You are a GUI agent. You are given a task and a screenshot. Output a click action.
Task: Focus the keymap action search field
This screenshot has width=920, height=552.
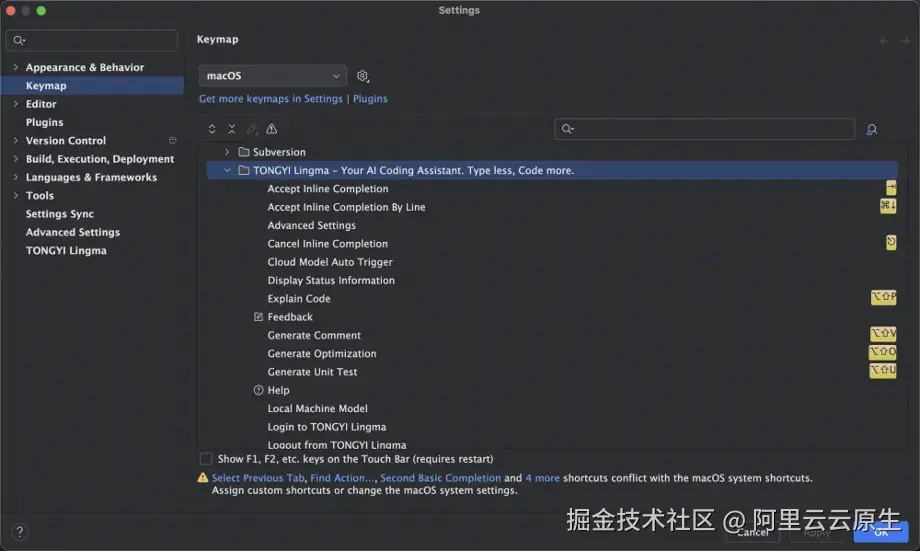tap(705, 130)
